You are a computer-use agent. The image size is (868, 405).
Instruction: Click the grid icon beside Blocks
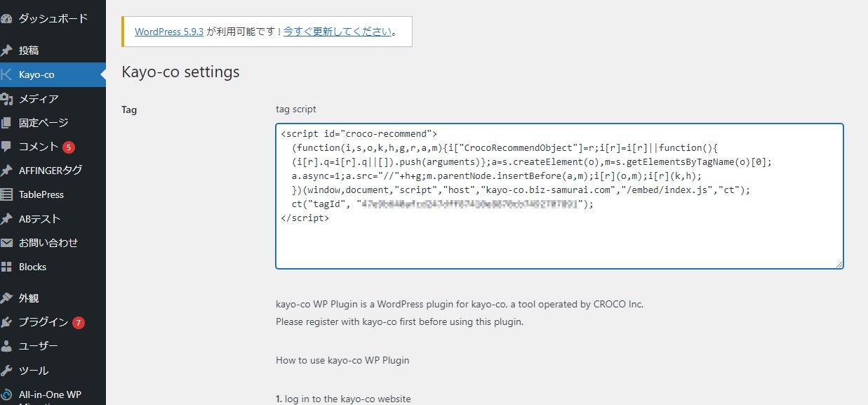tap(6, 267)
